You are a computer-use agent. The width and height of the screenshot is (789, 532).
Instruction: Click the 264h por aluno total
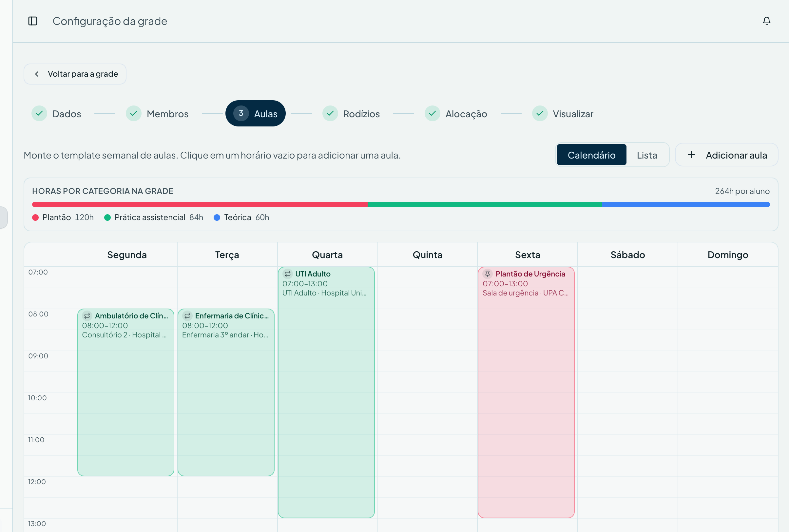742,191
